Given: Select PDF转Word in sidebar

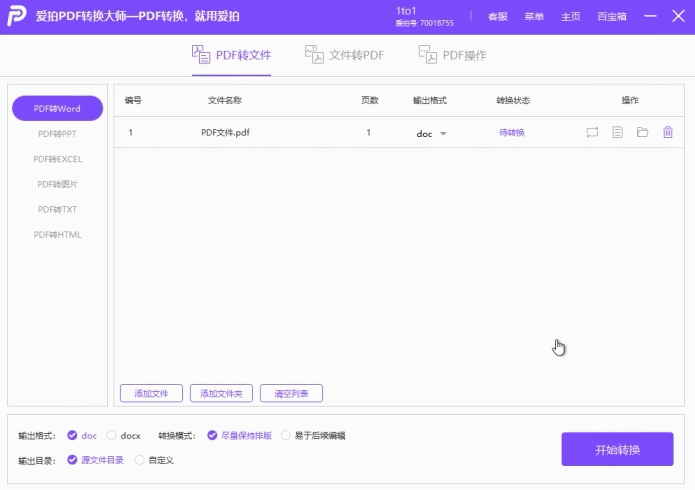Looking at the screenshot, I should click(x=57, y=108).
